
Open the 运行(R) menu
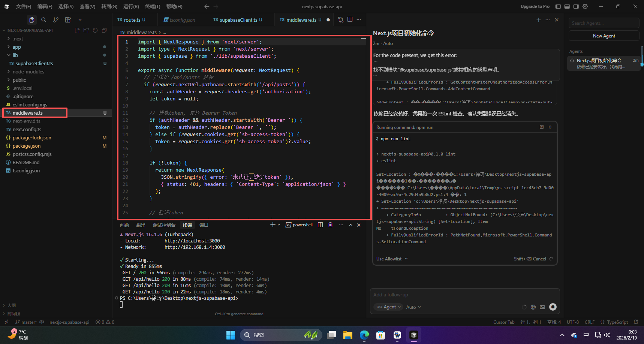131,6
